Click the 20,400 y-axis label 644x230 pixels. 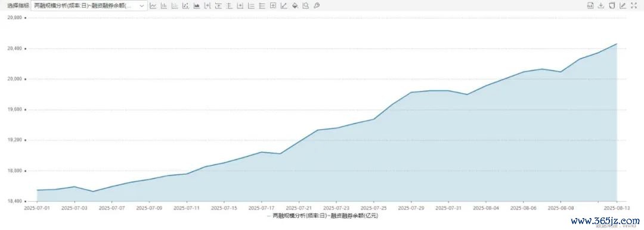15,48
